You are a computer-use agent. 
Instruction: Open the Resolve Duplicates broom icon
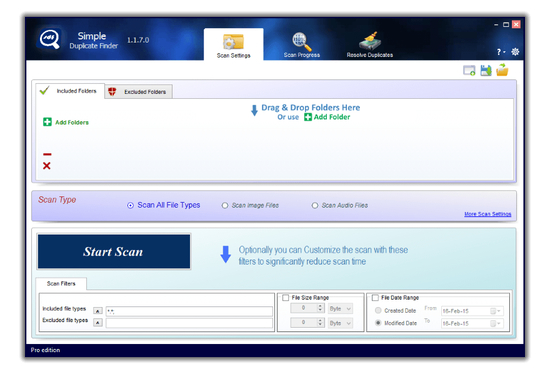point(370,41)
